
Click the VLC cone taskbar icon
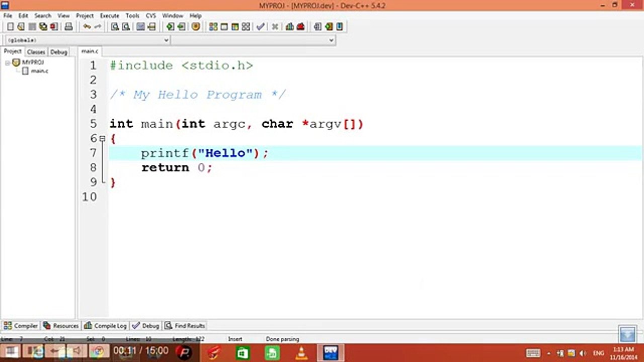point(301,352)
